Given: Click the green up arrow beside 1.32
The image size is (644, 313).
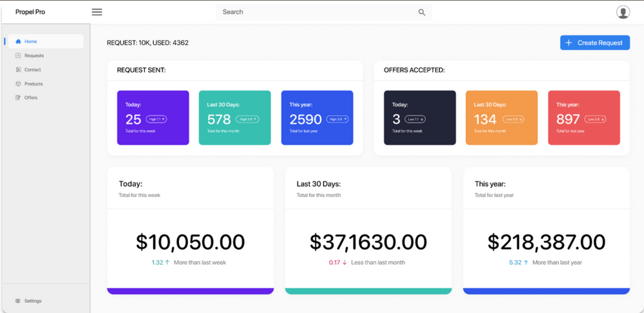Looking at the screenshot, I should [x=167, y=263].
